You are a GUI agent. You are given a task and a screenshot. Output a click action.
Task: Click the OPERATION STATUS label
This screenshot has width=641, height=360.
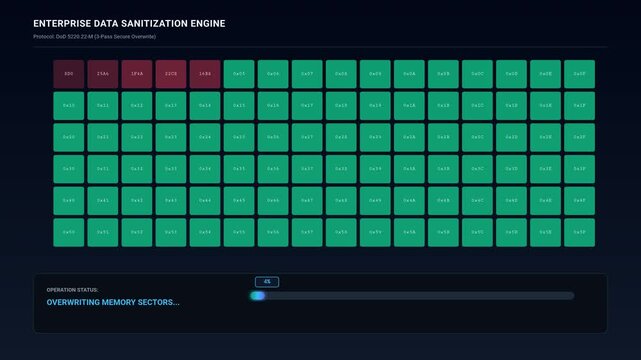[72, 290]
